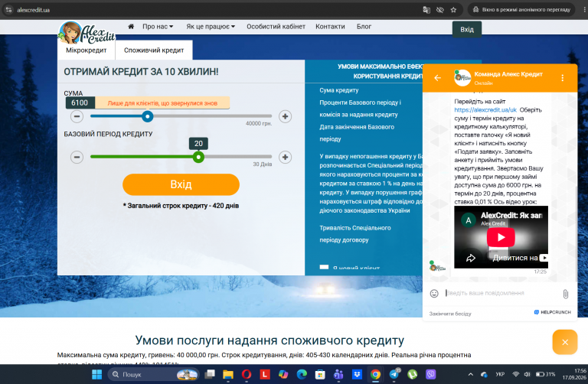The width and height of the screenshot is (588, 384).
Task: Click the browser address bar URL
Action: coord(33,10)
